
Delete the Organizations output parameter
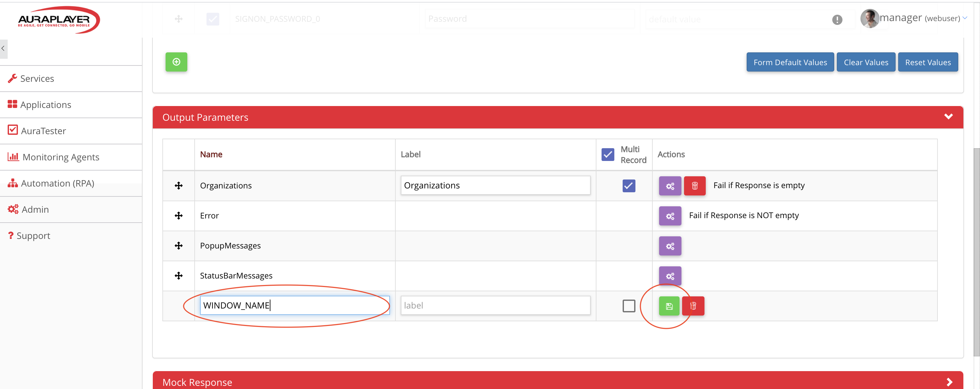coord(694,186)
